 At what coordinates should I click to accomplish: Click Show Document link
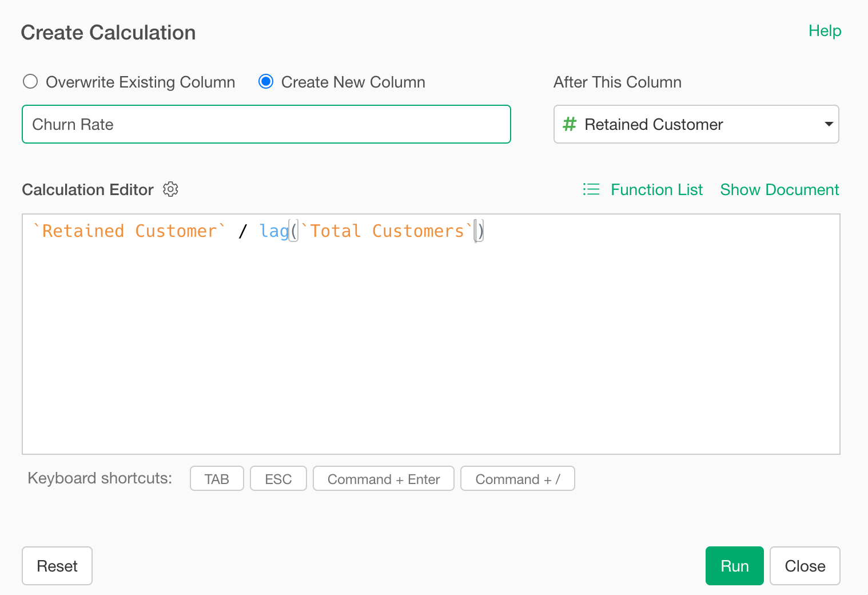point(779,189)
